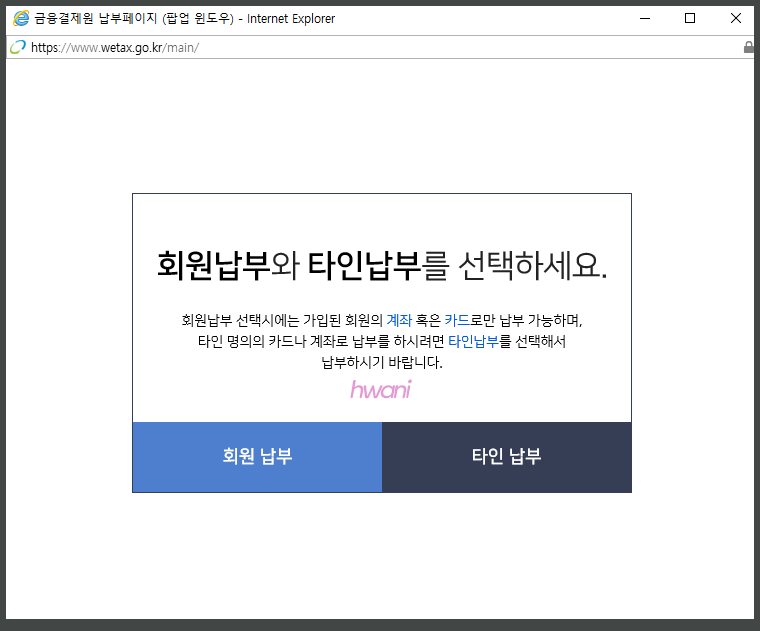Click the blue 계좌 text in the notice
This screenshot has width=760, height=631.
click(x=399, y=320)
